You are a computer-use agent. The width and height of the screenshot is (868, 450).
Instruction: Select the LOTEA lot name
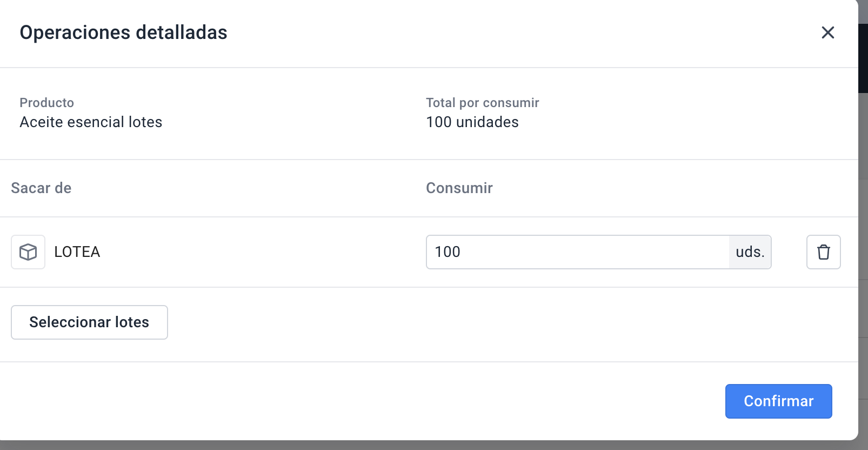[x=77, y=252]
